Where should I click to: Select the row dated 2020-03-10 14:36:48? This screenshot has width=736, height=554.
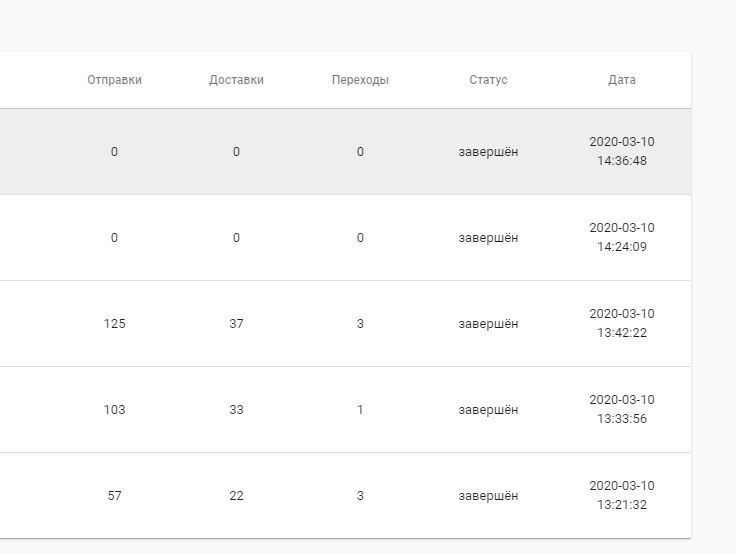pyautogui.click(x=345, y=152)
